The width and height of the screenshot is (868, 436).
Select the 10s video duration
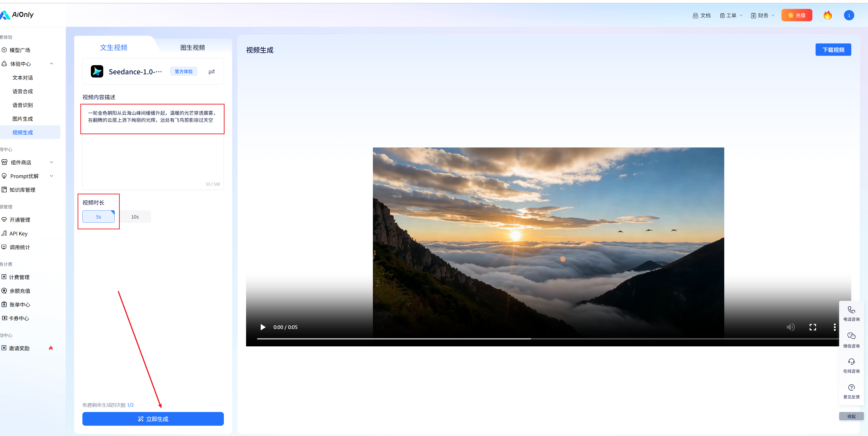pos(135,217)
